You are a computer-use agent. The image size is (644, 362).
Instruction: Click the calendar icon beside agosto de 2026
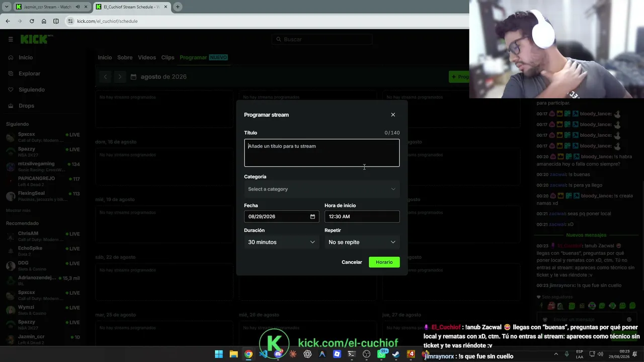(133, 77)
